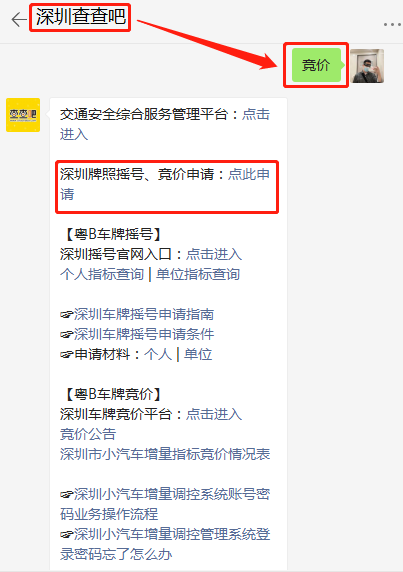Open 账号密码业务操作流程 link
This screenshot has width=403, height=572.
(x=165, y=504)
